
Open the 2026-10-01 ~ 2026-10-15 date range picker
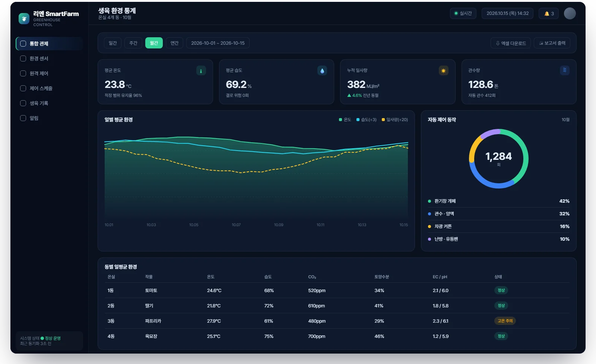coord(218,43)
